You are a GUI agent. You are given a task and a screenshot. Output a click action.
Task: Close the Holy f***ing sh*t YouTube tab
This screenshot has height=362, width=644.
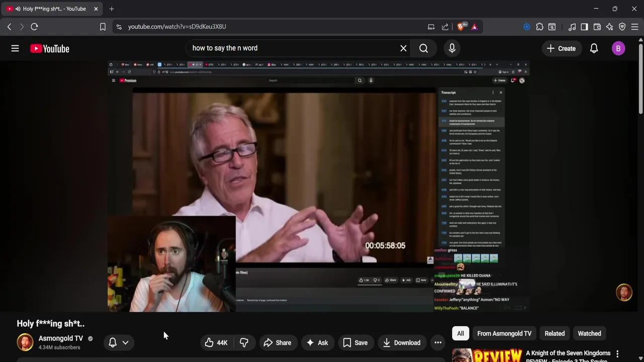(96, 9)
